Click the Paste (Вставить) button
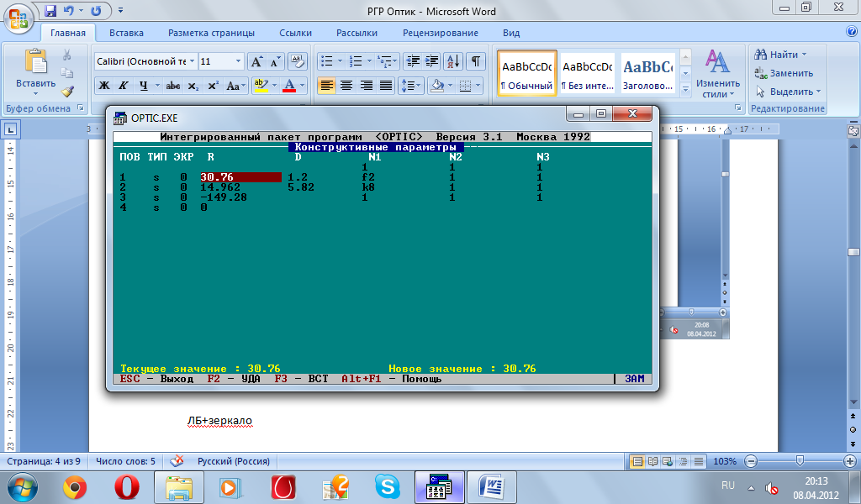Screen dimensions: 861x504 pos(35,71)
